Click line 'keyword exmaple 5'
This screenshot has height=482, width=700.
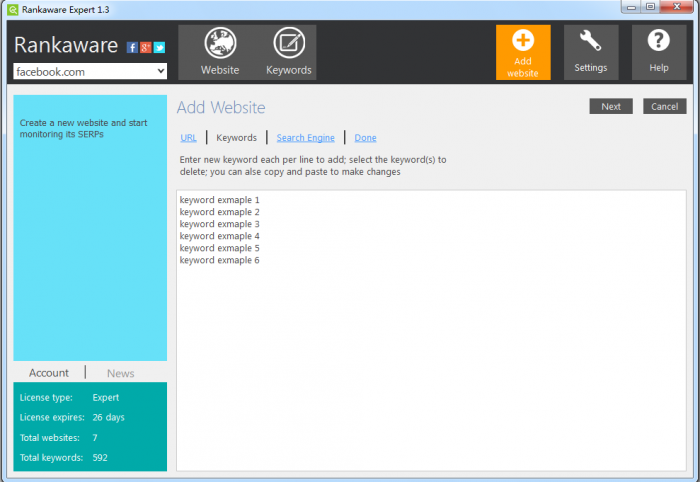219,248
